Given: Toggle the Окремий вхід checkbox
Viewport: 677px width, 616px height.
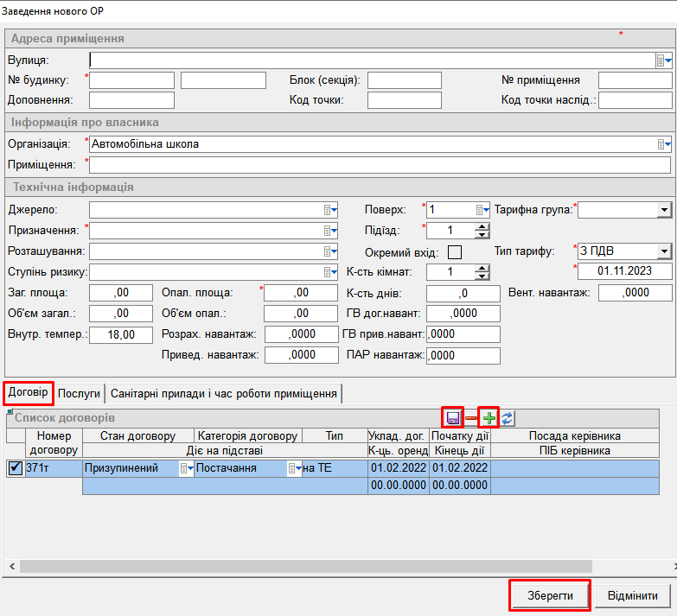Looking at the screenshot, I should (x=454, y=252).
